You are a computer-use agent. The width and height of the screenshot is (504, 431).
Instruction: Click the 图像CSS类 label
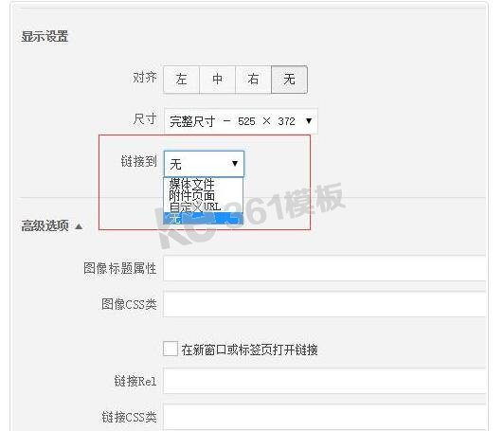pyautogui.click(x=129, y=304)
